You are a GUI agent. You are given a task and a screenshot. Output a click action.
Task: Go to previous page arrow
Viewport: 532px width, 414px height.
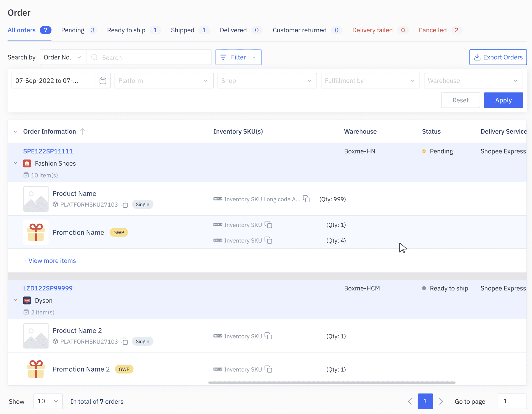click(410, 401)
